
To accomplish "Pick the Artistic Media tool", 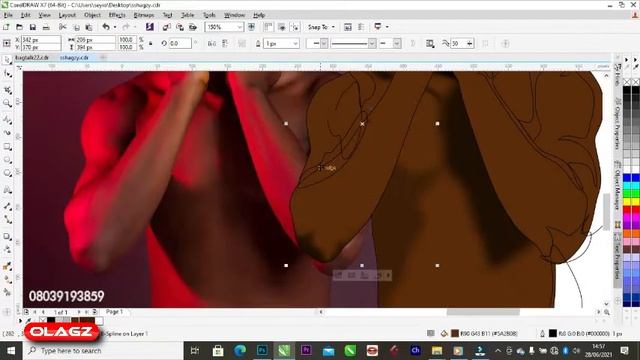I will click(7, 133).
